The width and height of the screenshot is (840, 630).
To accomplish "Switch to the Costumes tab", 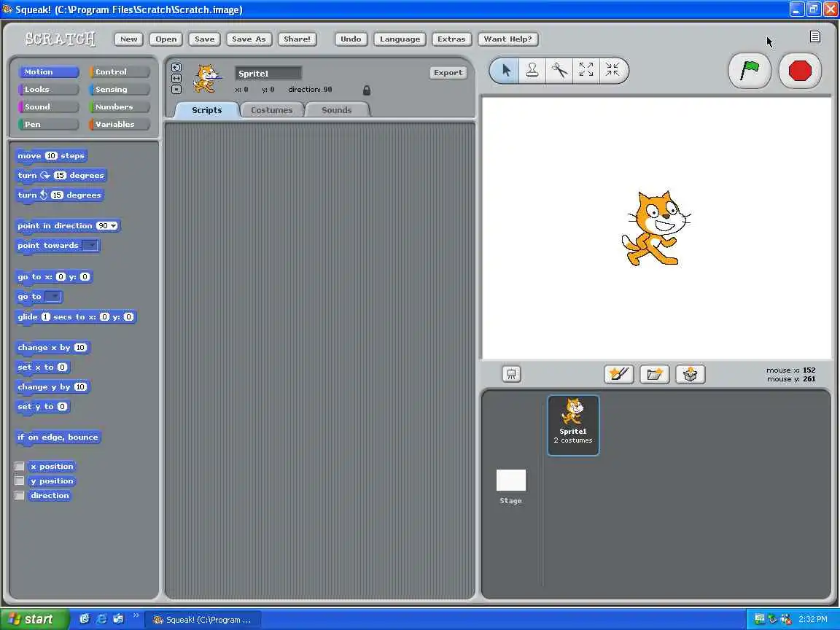I will tap(271, 110).
